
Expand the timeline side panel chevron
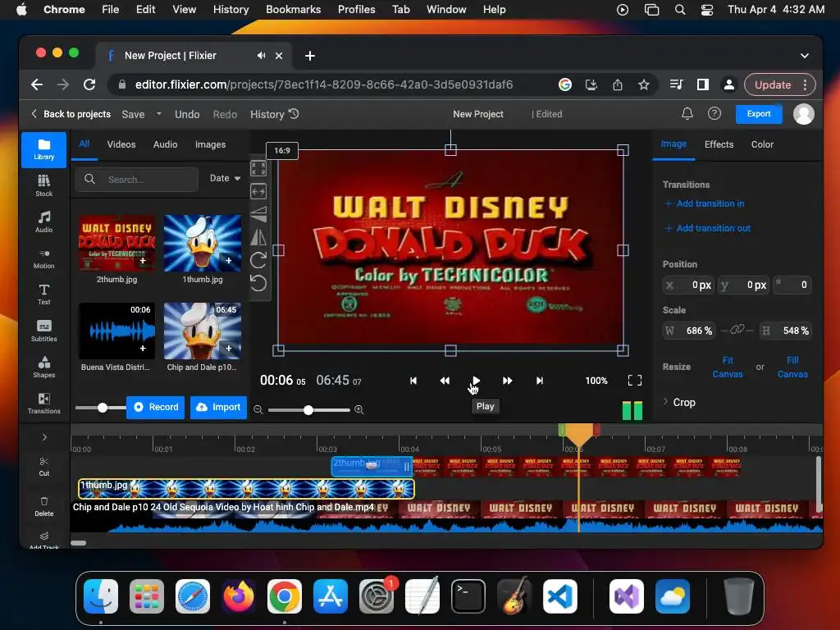[x=44, y=437]
